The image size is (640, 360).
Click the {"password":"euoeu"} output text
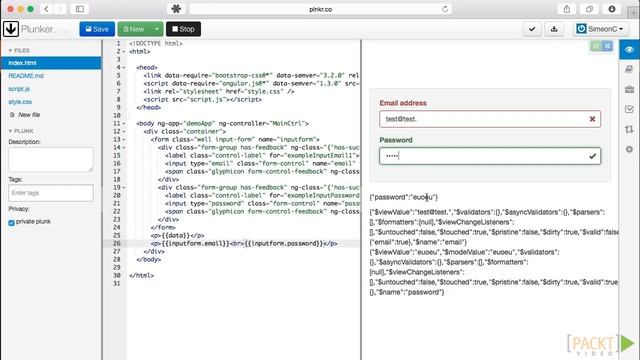404,197
